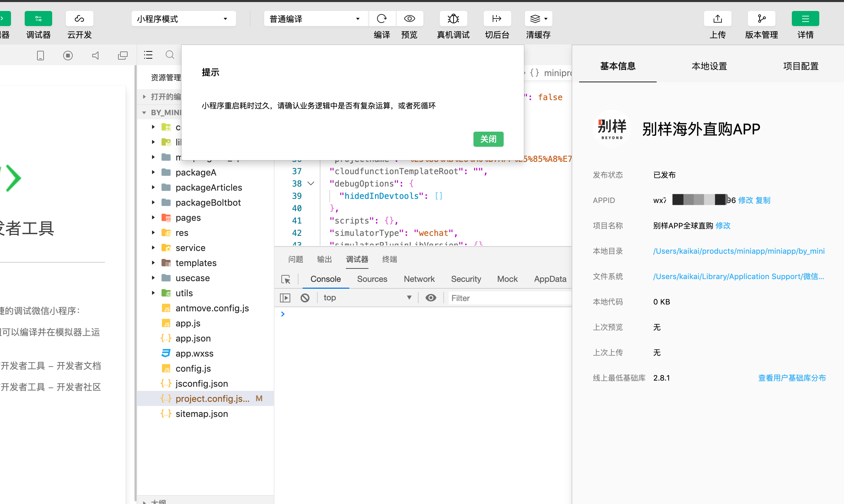Open real device debugging bug icon

[453, 19]
